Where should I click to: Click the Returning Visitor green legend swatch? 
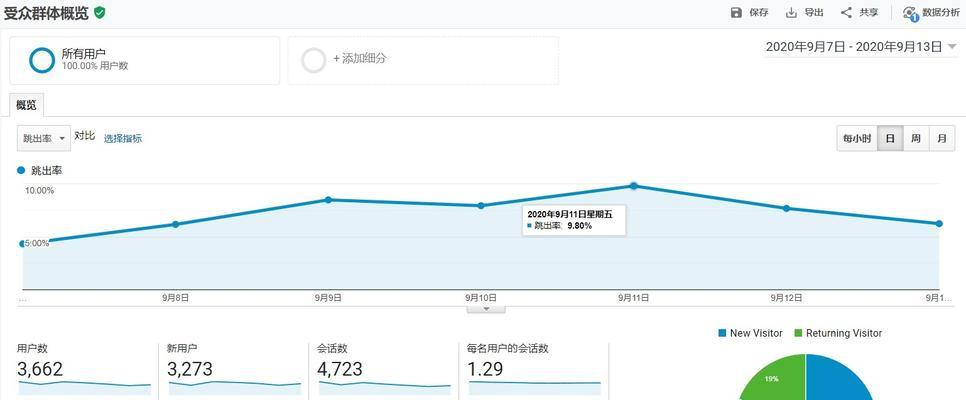(x=798, y=333)
